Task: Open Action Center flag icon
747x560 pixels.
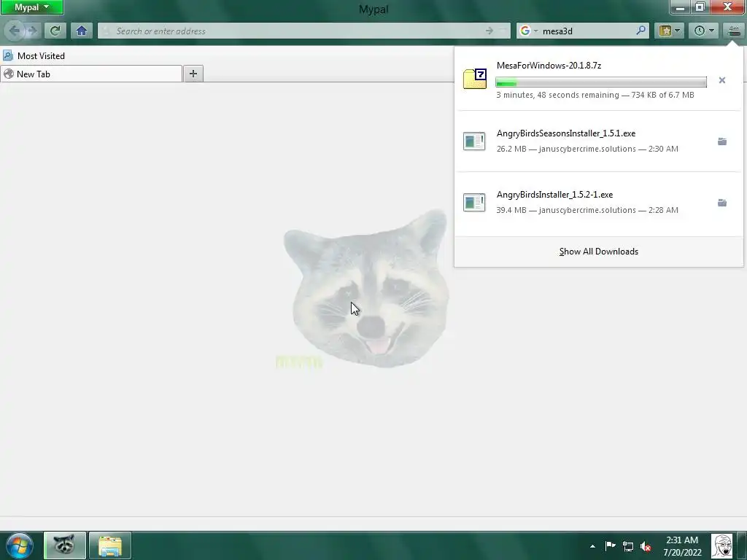Action: (610, 545)
